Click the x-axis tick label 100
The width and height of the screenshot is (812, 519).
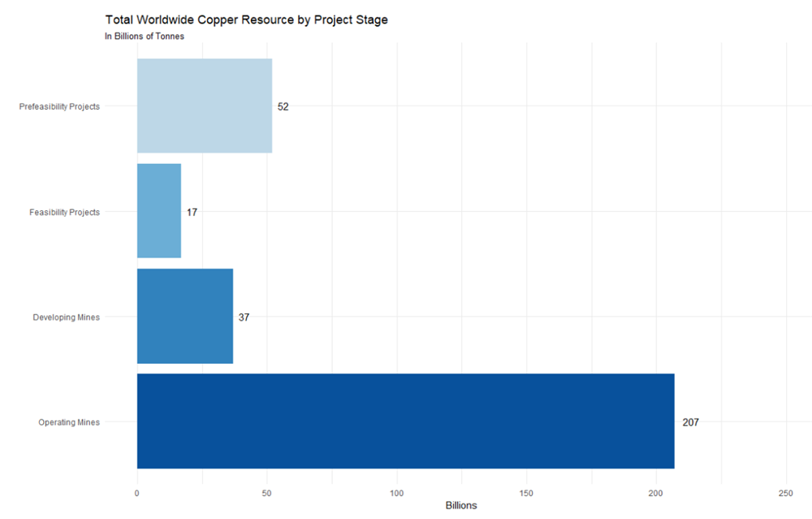point(397,493)
